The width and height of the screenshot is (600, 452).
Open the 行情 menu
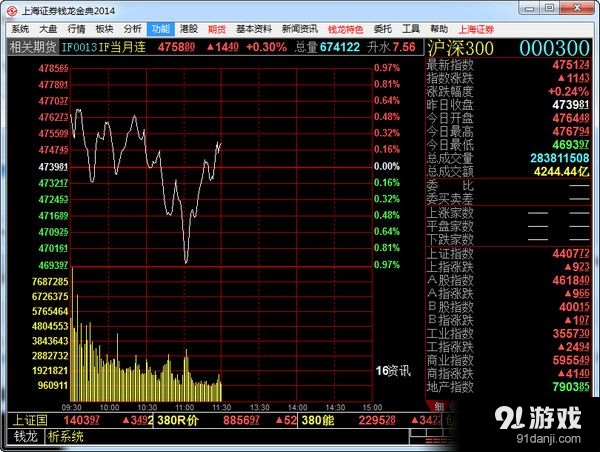76,29
